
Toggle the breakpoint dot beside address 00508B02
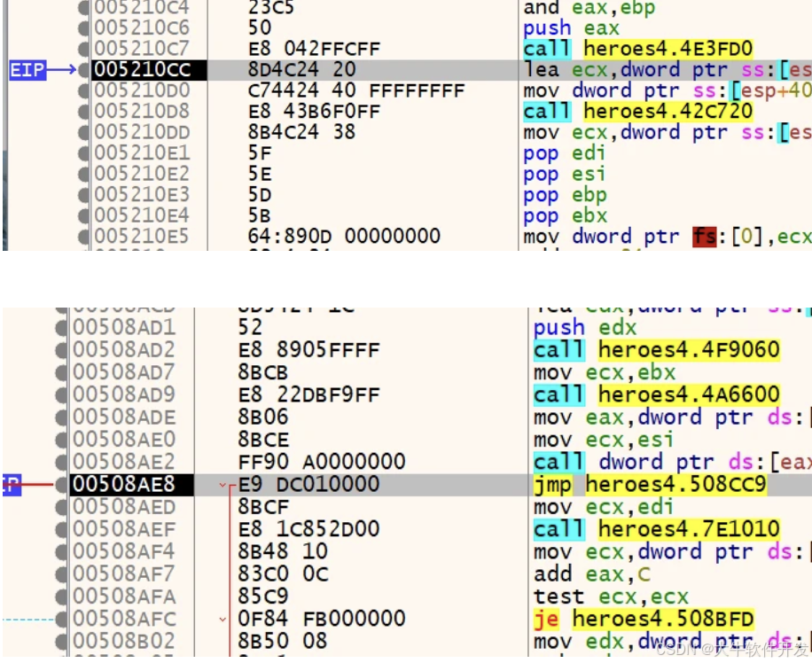(x=62, y=641)
